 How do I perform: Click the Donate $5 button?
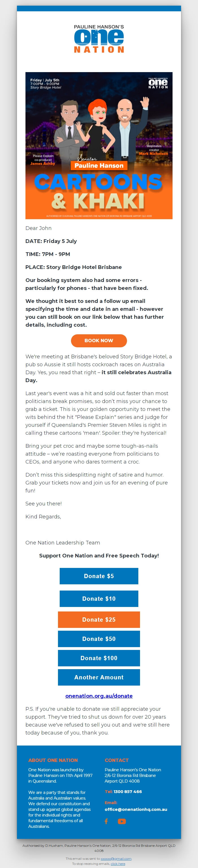[99, 576]
